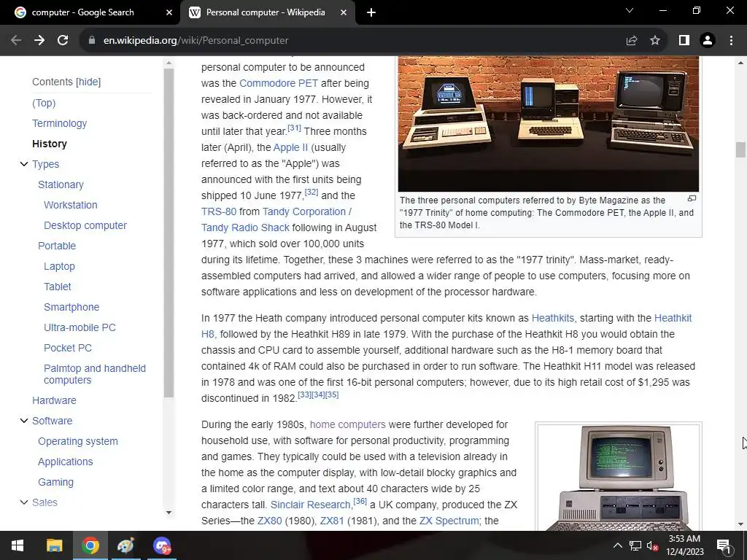Go to Pocket PC subsection
The image size is (747, 560).
[68, 349]
